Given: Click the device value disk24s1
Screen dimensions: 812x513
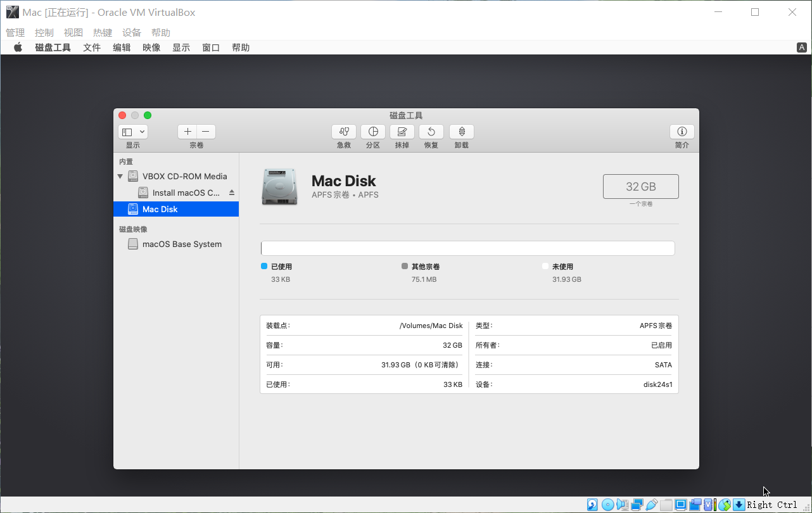Looking at the screenshot, I should pos(658,384).
